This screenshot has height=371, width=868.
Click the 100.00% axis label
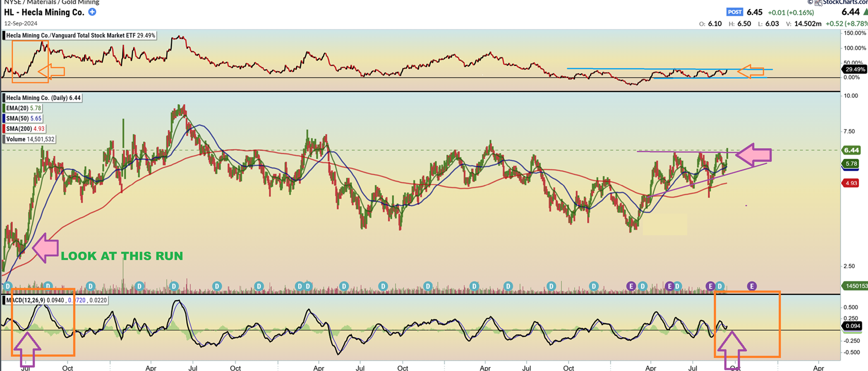point(855,48)
